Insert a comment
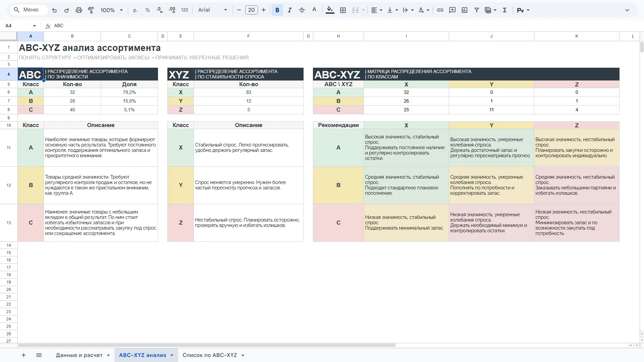644x362 pixels. (452, 10)
